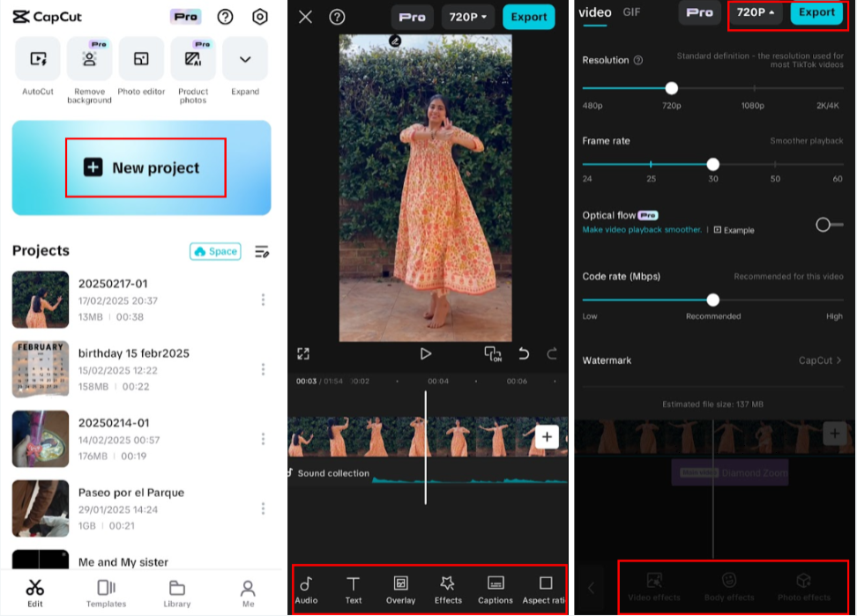Go to the Templates tab

107,592
